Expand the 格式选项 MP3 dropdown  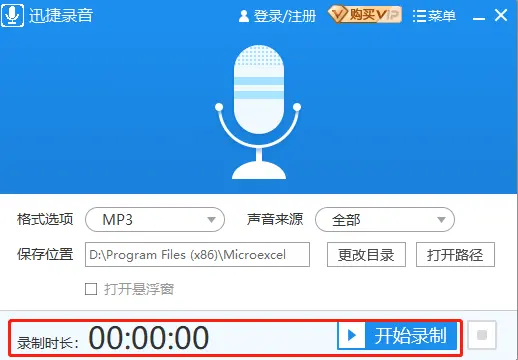(x=155, y=220)
